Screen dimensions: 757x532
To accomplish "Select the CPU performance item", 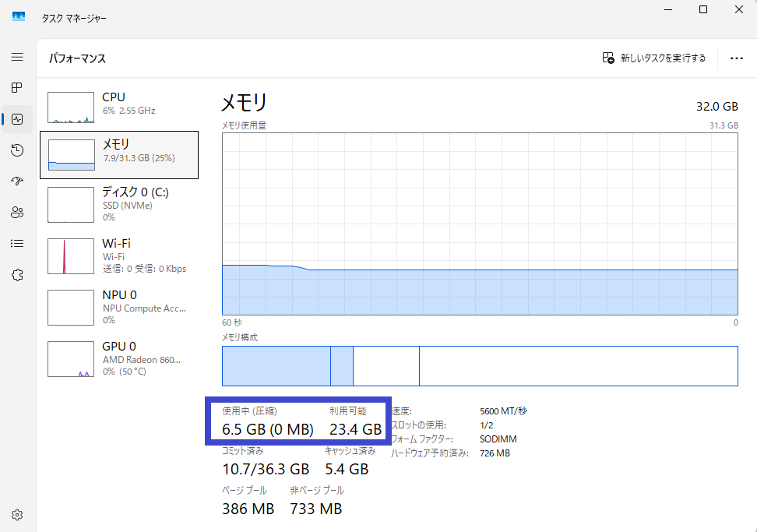I will click(x=118, y=107).
